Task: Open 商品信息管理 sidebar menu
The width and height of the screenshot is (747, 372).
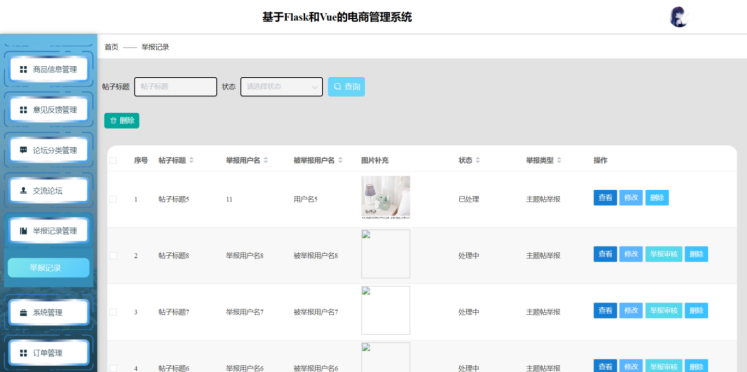Action: click(x=49, y=70)
